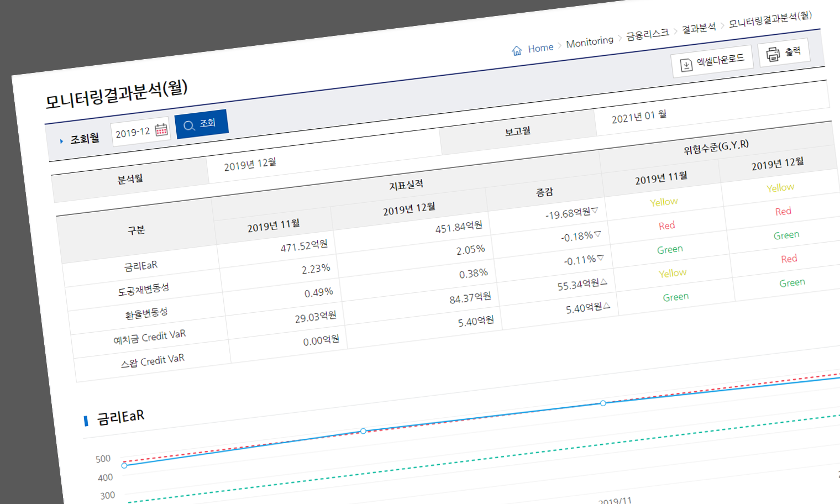Click the 2.05% value cell

coord(470,250)
